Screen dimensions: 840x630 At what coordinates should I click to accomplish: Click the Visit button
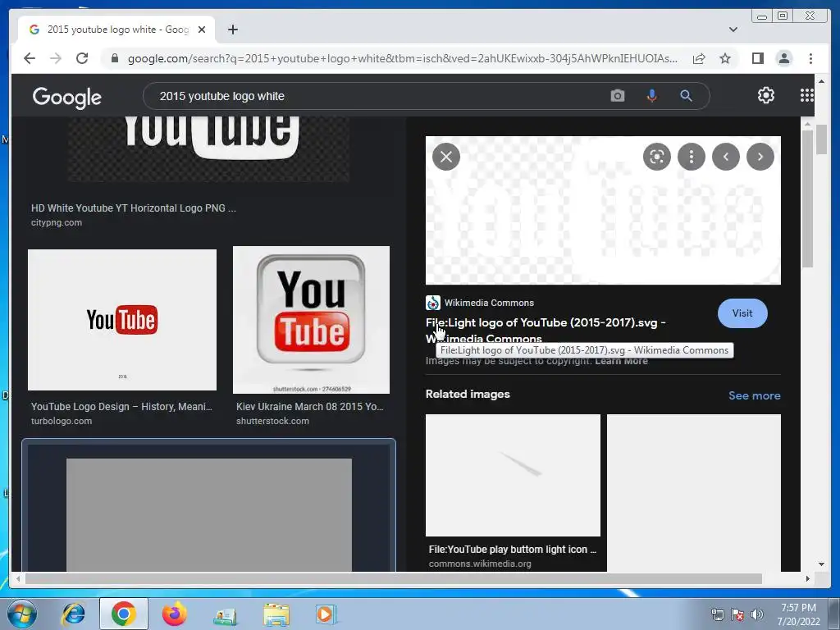[x=742, y=313]
